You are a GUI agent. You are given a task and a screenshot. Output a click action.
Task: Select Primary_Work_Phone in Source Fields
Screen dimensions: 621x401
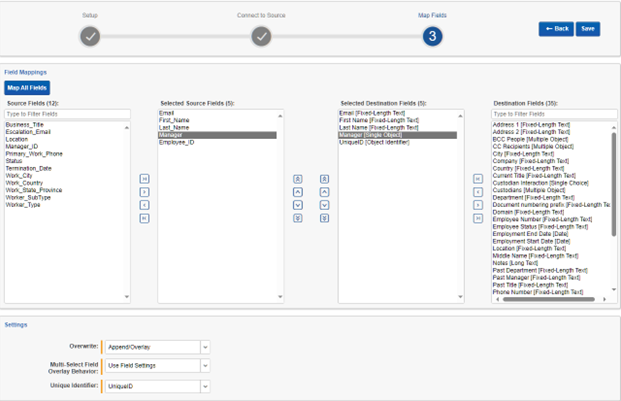tap(34, 154)
